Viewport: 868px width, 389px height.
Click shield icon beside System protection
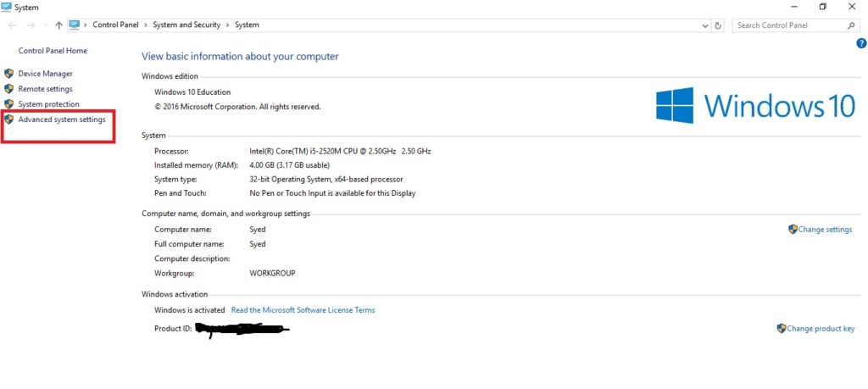click(x=8, y=104)
